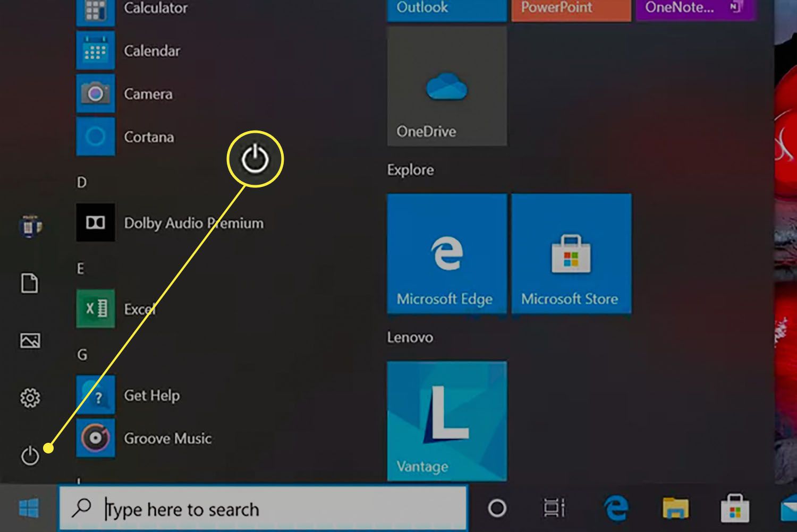Launch the Camera app icon
This screenshot has height=532, width=797.
[x=96, y=93]
